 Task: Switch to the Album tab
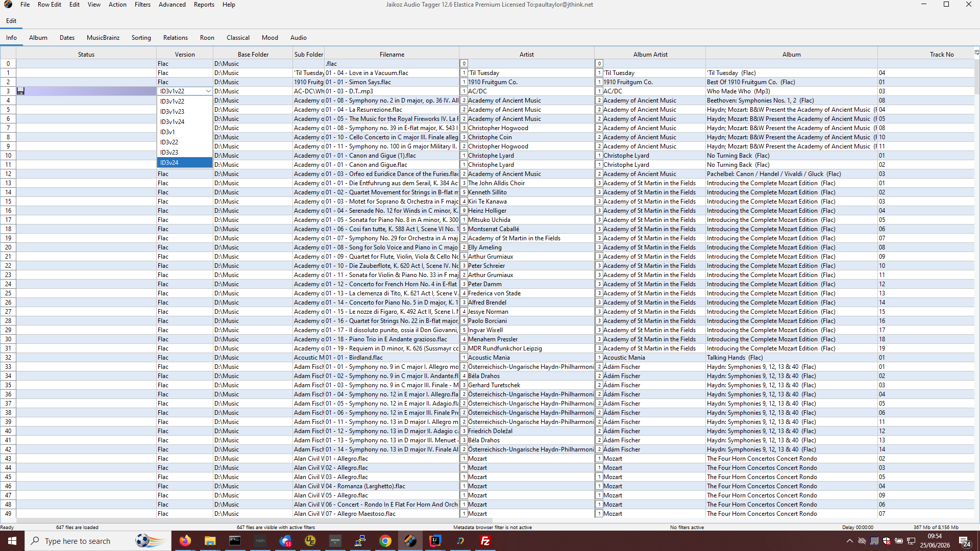coord(38,38)
